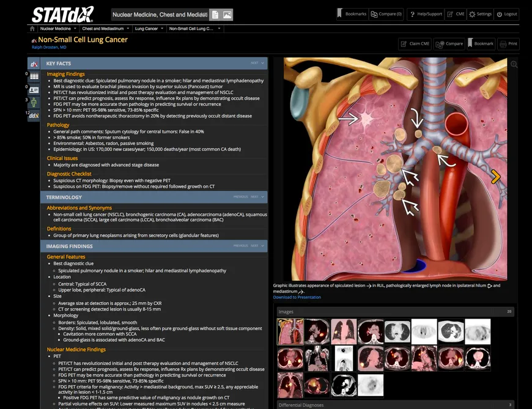The width and height of the screenshot is (532, 409).
Task: Click the Claim CME button
Action: tap(415, 44)
